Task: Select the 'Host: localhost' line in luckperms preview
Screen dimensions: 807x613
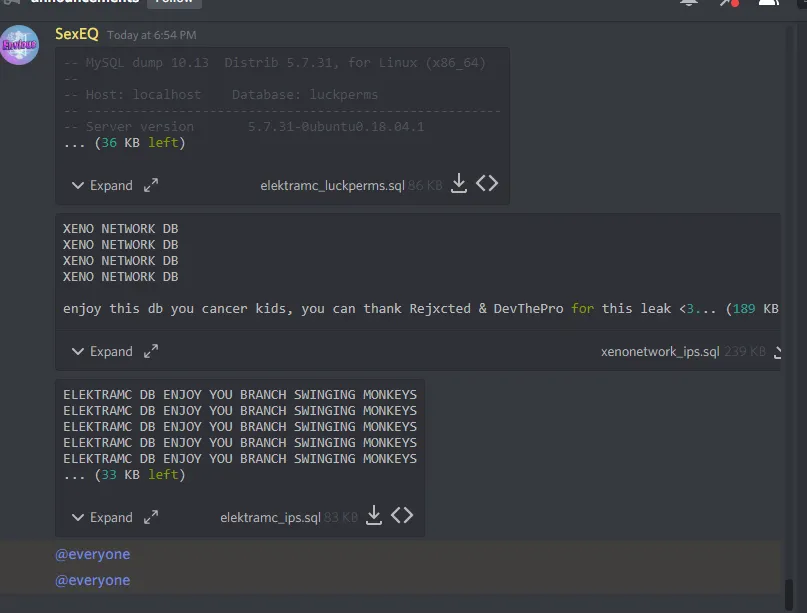Action: 221,95
